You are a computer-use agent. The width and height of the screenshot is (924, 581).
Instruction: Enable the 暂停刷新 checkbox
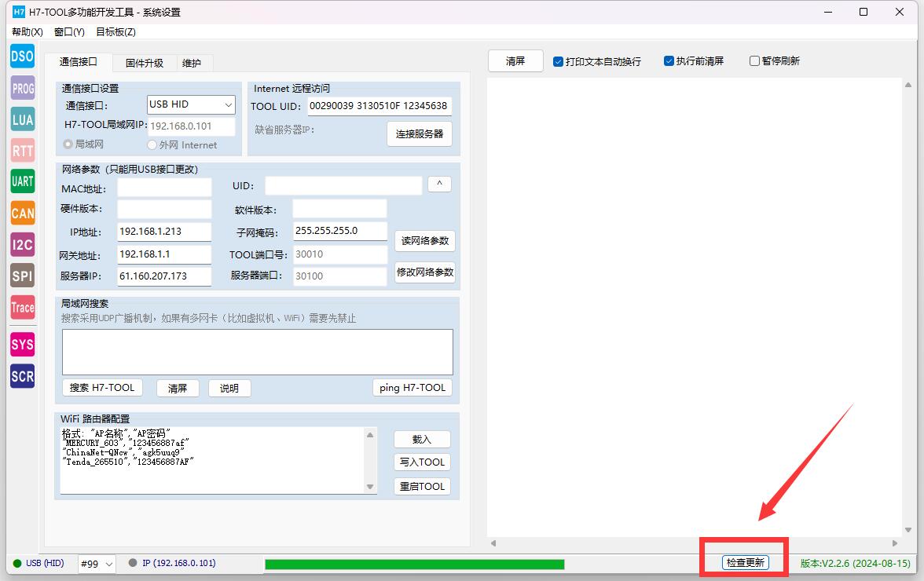click(x=754, y=60)
